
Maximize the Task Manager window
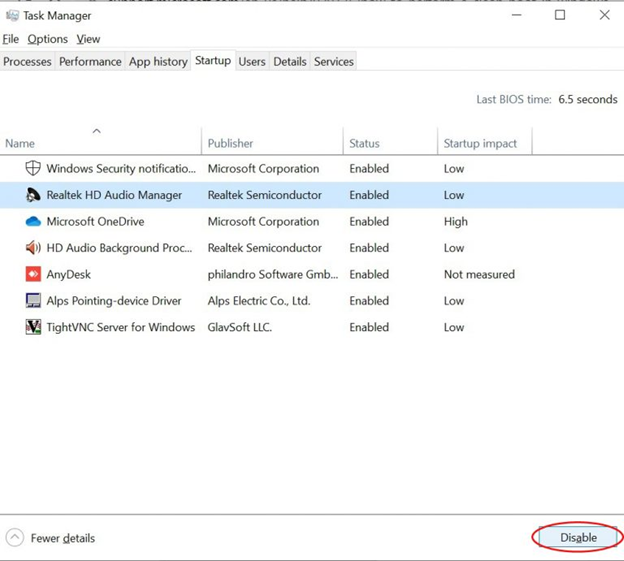coord(560,15)
